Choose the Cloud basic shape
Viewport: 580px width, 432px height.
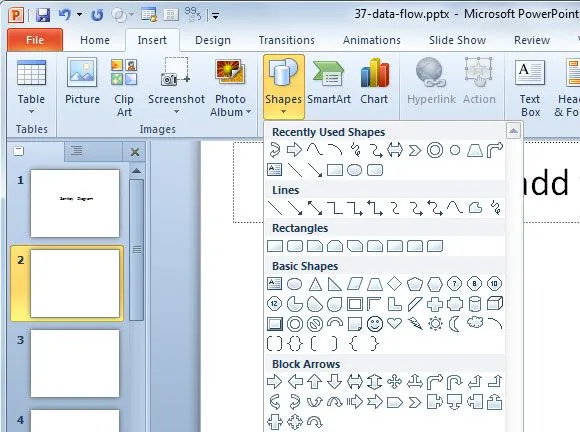point(475,323)
